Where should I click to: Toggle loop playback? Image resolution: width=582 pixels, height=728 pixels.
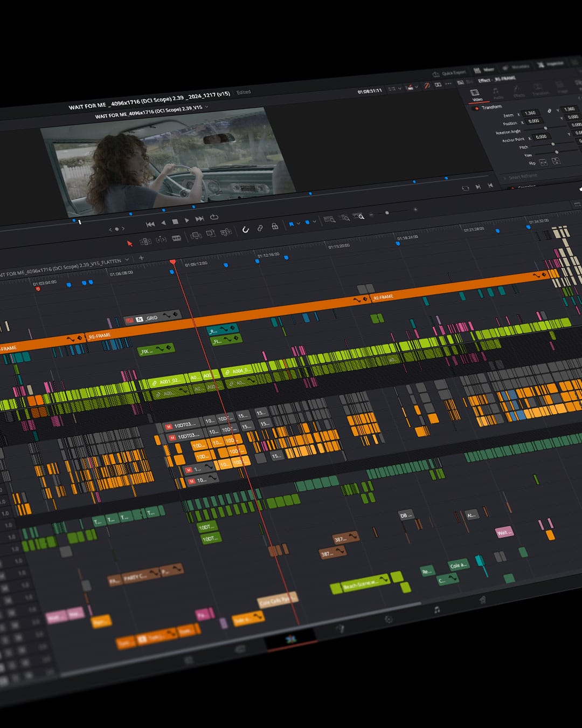tap(214, 217)
